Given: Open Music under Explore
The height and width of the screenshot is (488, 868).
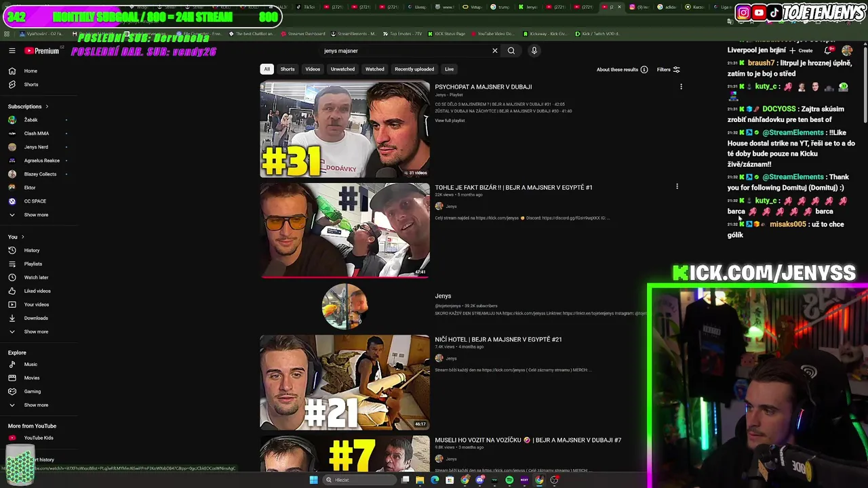Looking at the screenshot, I should pyautogui.click(x=31, y=365).
